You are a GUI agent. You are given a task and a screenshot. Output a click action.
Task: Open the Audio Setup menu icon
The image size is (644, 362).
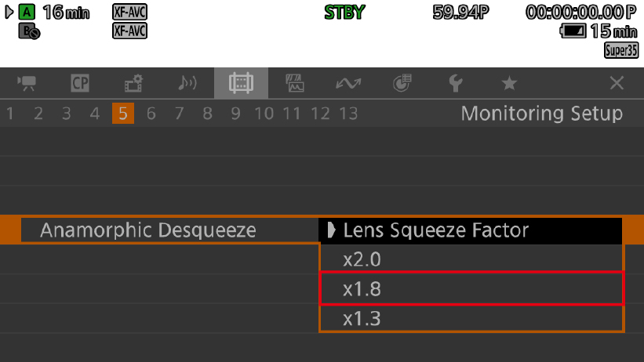(x=187, y=83)
